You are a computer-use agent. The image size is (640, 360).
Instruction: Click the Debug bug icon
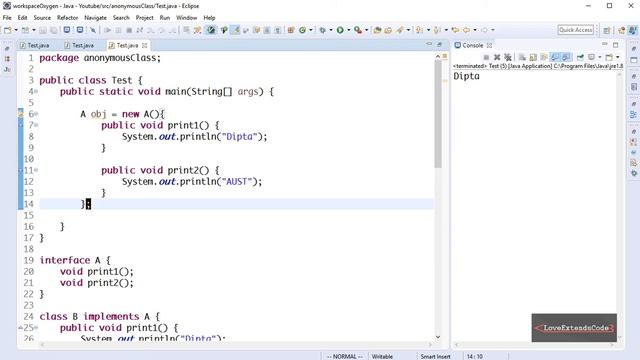pyautogui.click(x=322, y=30)
